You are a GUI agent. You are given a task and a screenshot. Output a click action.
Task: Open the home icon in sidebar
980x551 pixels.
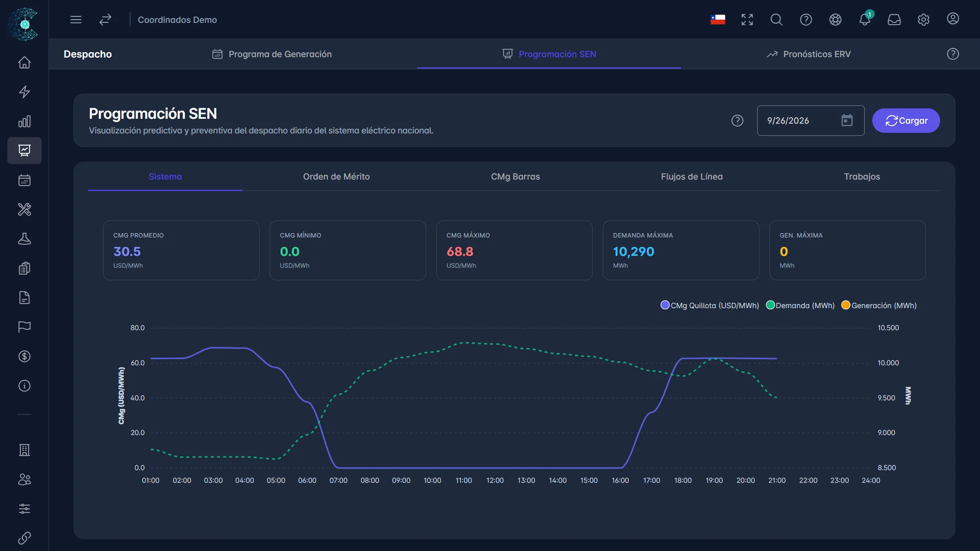coord(24,62)
